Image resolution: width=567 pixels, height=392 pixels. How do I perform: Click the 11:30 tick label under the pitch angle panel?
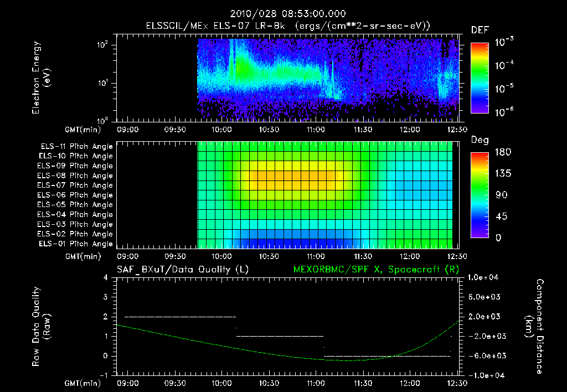[x=363, y=256]
